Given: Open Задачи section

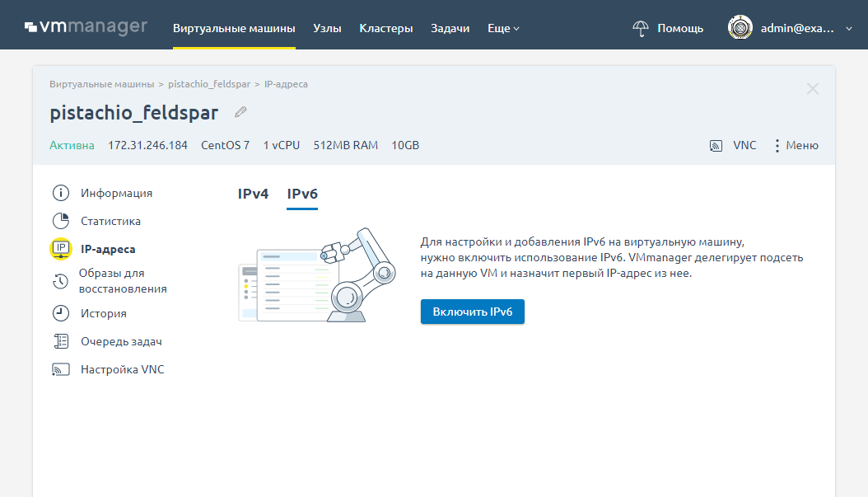Looking at the screenshot, I should [x=450, y=28].
